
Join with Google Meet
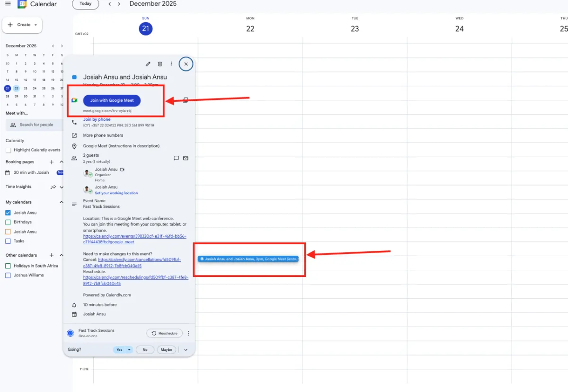pyautogui.click(x=112, y=100)
